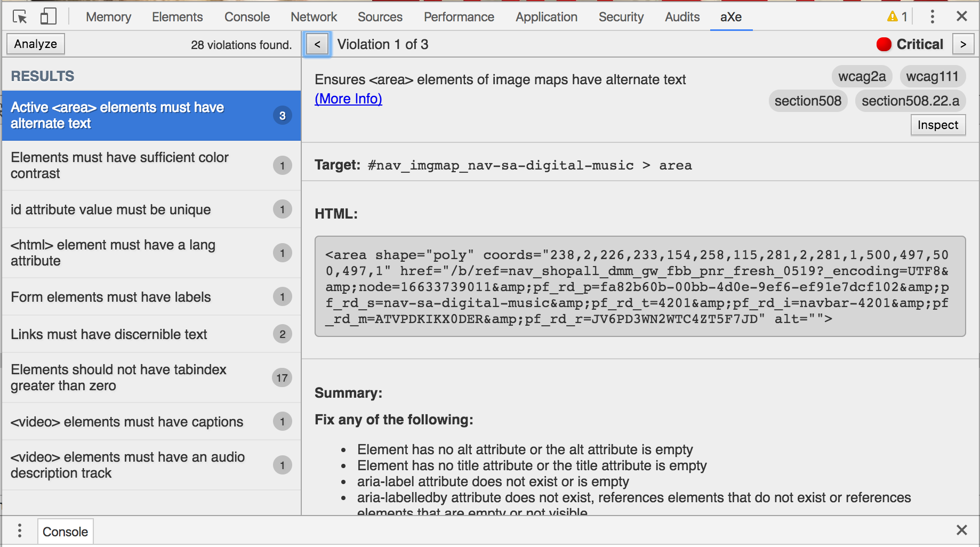The height and width of the screenshot is (547, 980).
Task: Select the inspect element picker icon
Action: [19, 17]
